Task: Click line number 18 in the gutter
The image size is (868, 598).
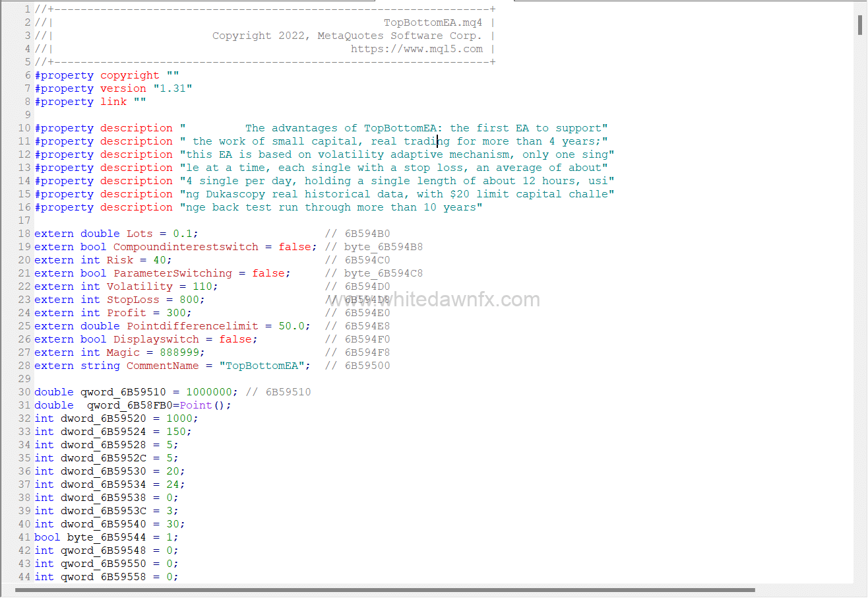Action: pyautogui.click(x=24, y=234)
